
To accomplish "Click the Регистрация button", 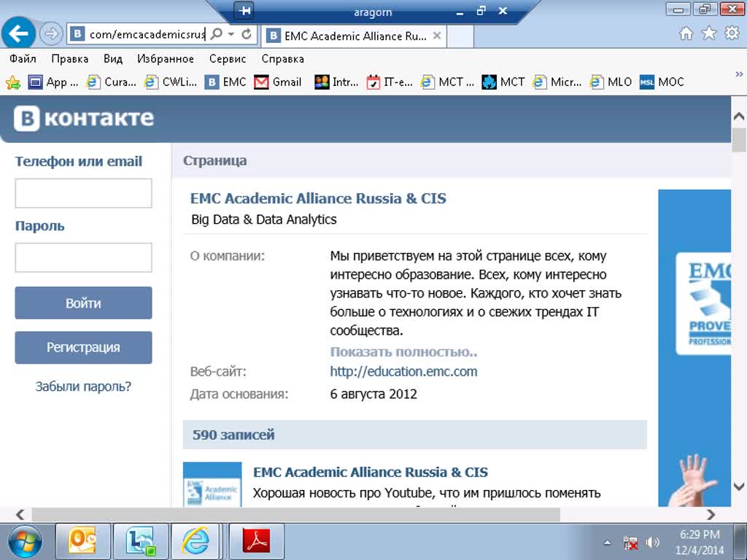I will click(83, 348).
